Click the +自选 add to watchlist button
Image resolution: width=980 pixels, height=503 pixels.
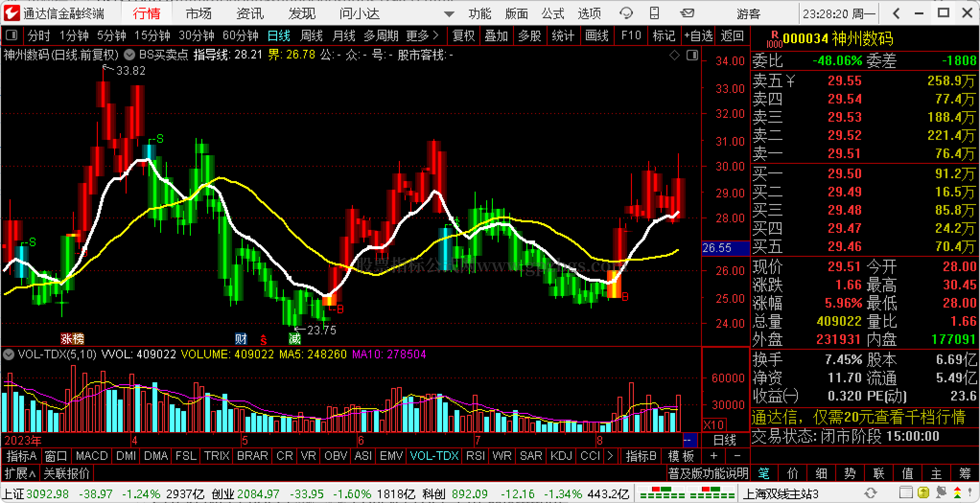pos(699,36)
